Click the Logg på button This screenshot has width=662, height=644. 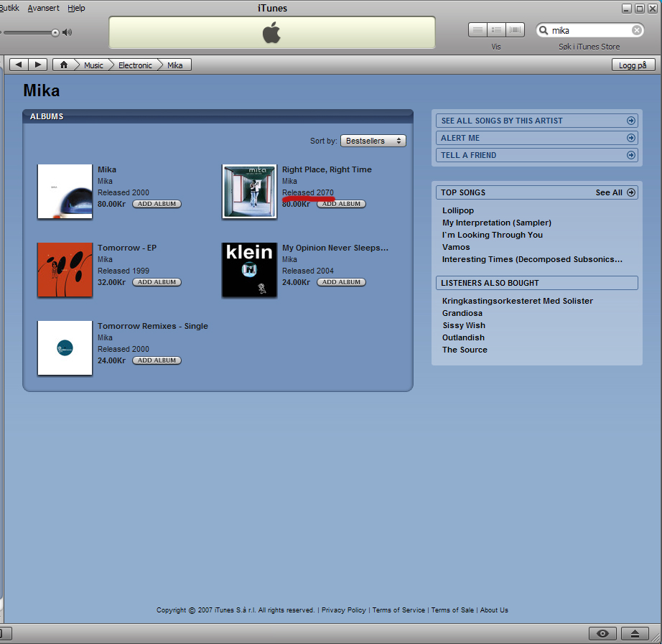(633, 65)
